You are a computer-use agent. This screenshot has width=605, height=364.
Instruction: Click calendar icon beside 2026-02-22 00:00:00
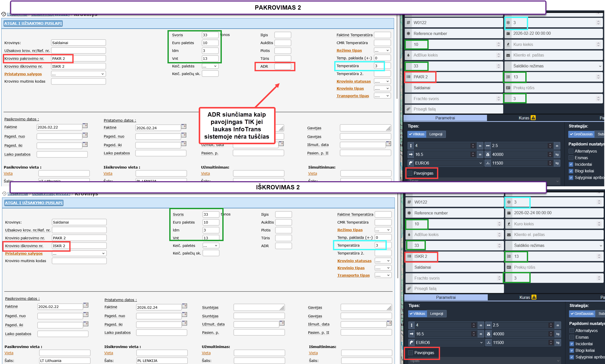[x=508, y=33]
